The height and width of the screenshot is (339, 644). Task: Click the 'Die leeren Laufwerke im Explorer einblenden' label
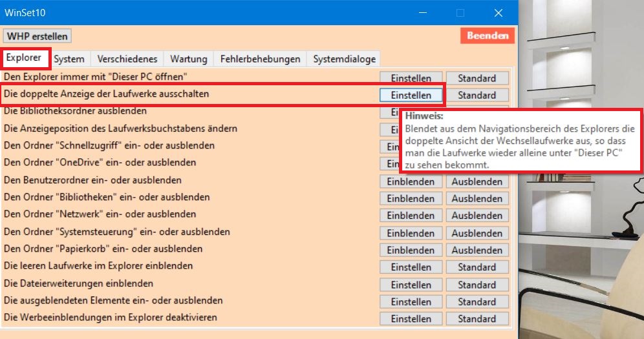98,265
